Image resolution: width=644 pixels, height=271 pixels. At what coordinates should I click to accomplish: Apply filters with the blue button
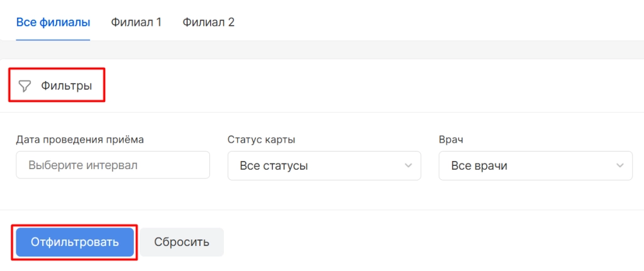point(75,242)
